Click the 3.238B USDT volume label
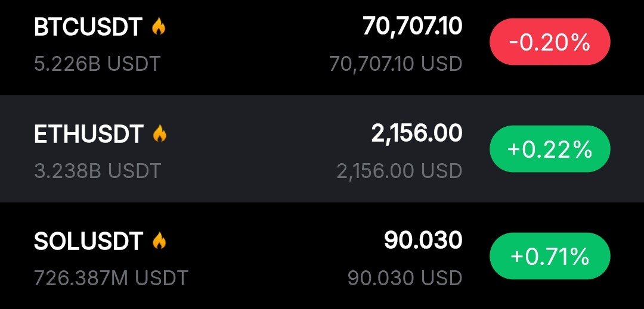Viewport: 644px width, 309px height. pos(97,171)
